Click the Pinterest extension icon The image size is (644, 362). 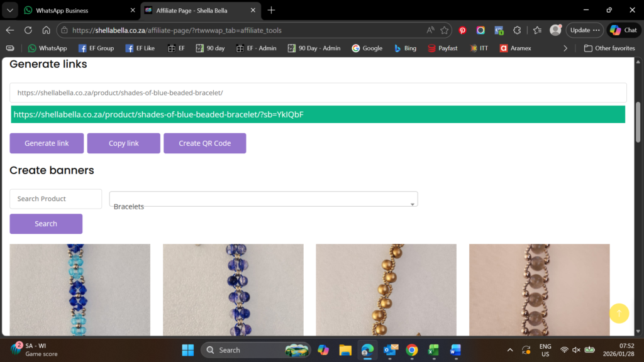coord(462,30)
